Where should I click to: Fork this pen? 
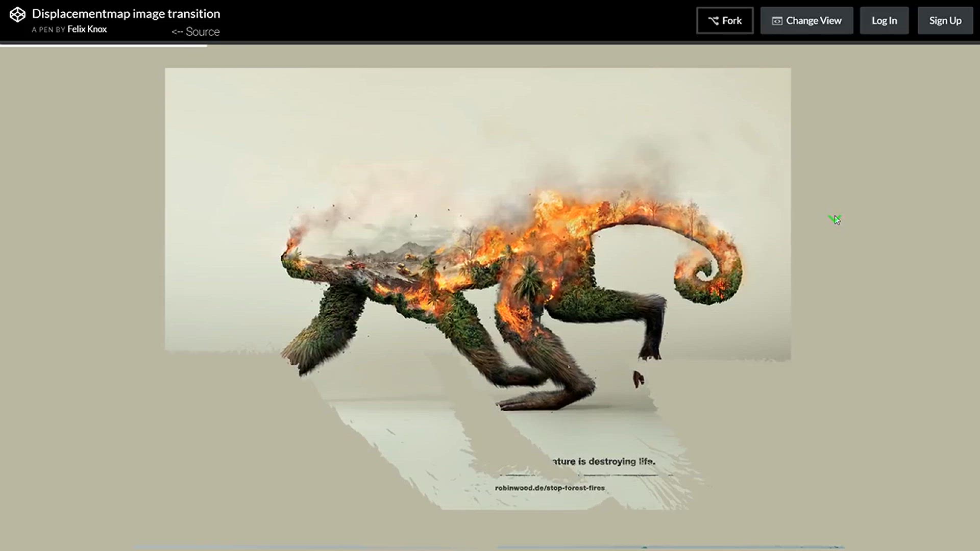(x=725, y=20)
